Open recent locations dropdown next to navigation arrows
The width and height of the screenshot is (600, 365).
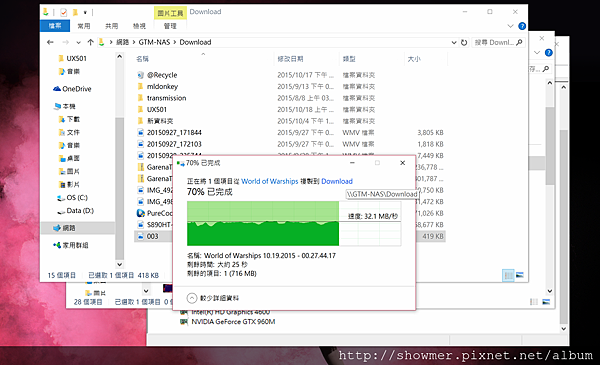[x=78, y=42]
